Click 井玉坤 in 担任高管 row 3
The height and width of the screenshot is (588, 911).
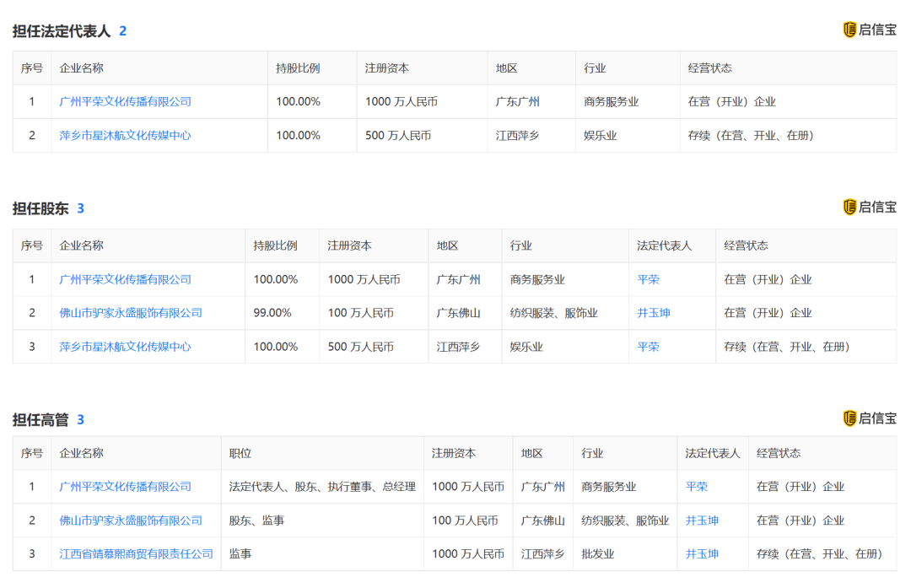point(702,554)
